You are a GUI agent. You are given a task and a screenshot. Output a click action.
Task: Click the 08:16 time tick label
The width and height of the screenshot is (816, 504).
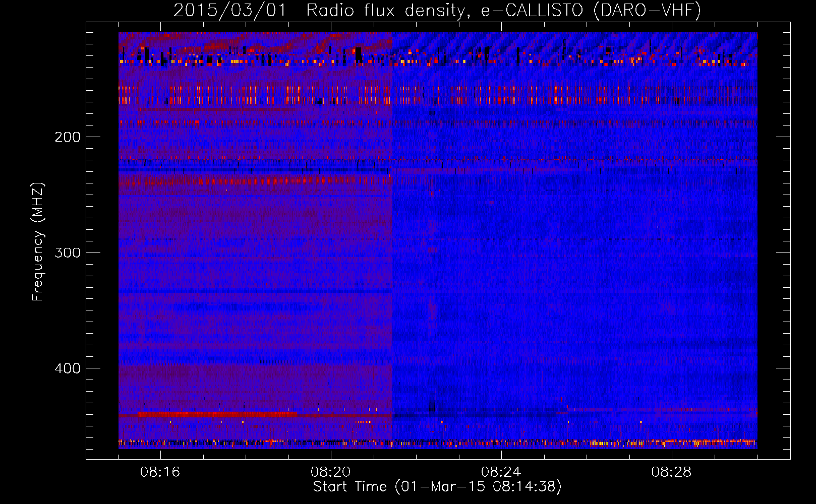click(x=160, y=472)
